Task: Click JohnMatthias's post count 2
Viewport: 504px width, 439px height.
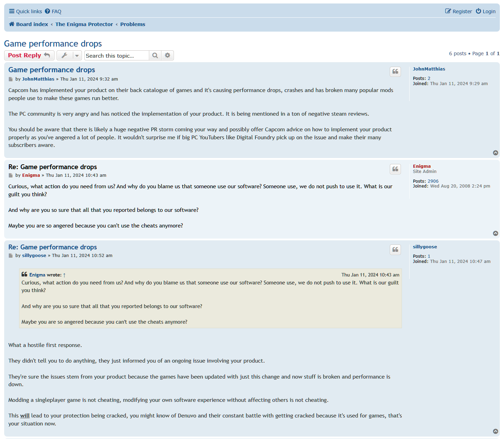Action: pyautogui.click(x=429, y=78)
